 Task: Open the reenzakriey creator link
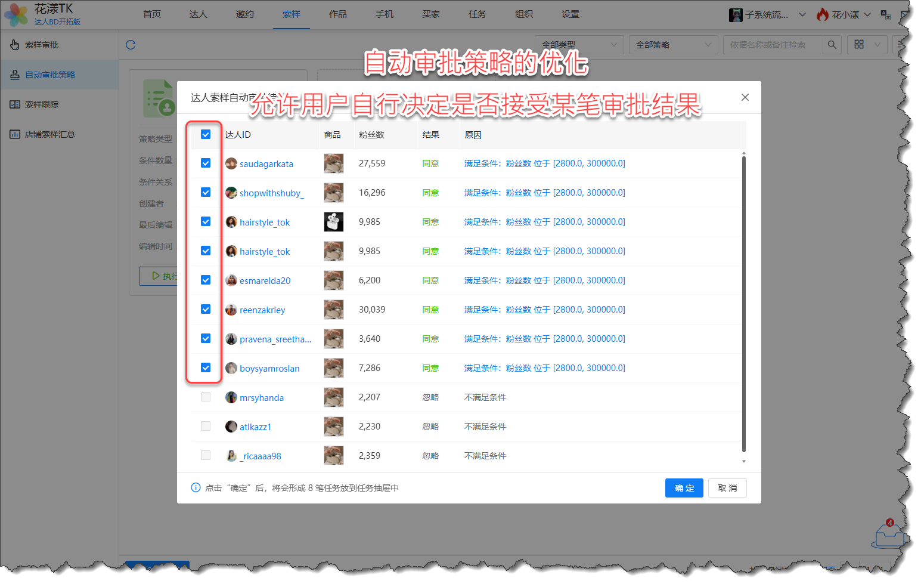[262, 310]
